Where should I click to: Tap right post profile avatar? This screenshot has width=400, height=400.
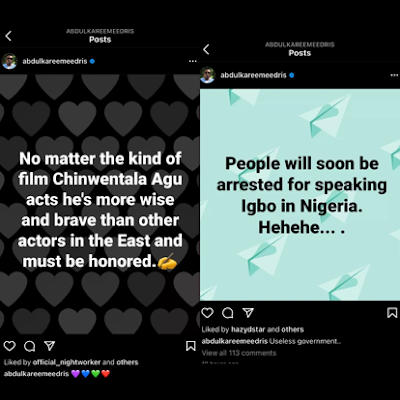tap(207, 75)
